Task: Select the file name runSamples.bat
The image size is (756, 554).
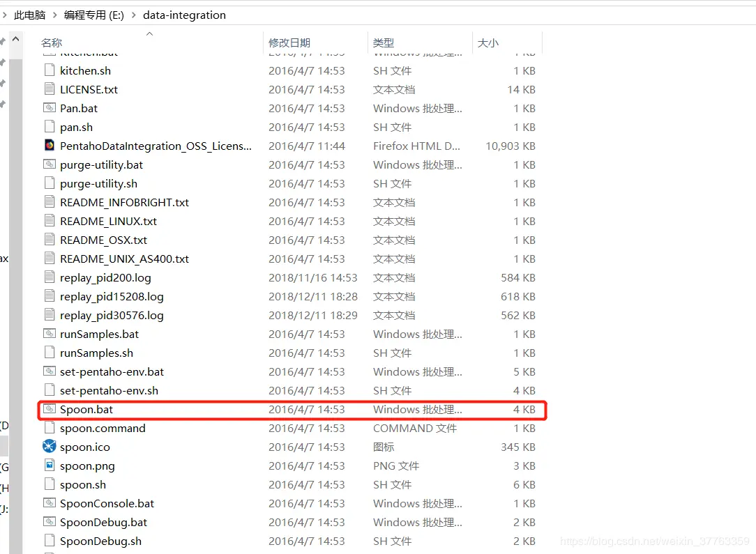Action: (x=99, y=334)
